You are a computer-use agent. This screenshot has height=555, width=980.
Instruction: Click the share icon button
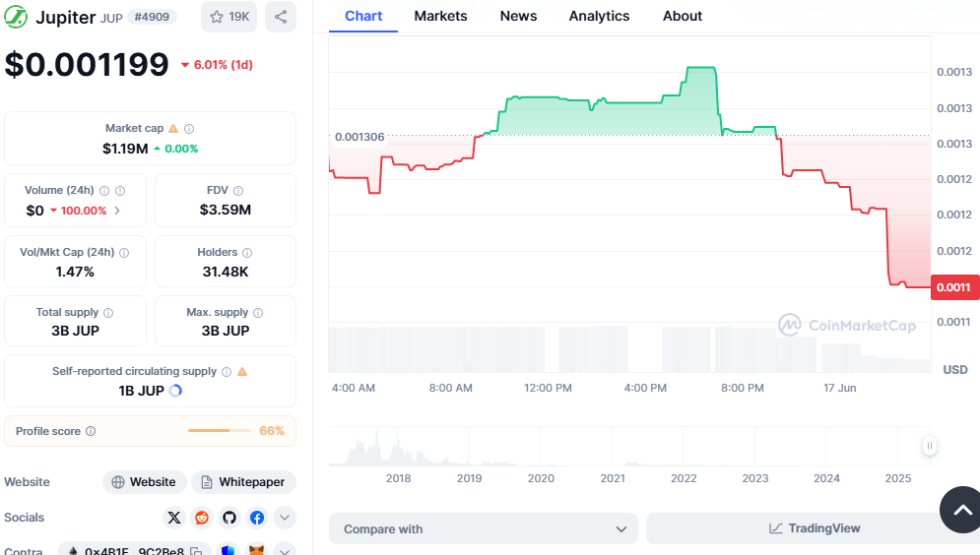tap(281, 17)
